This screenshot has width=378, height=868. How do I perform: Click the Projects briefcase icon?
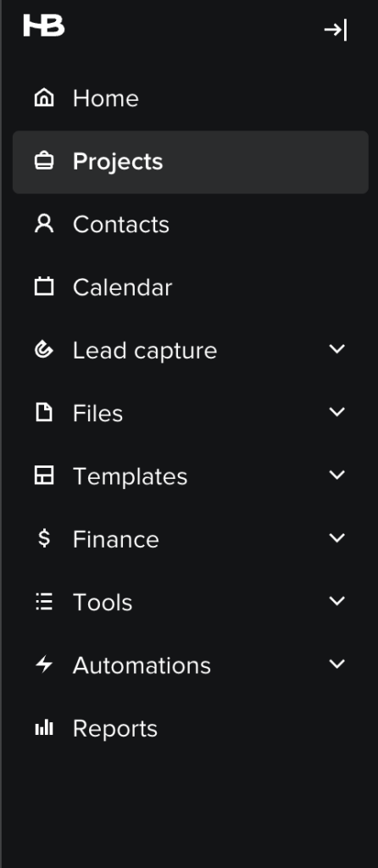tap(44, 161)
